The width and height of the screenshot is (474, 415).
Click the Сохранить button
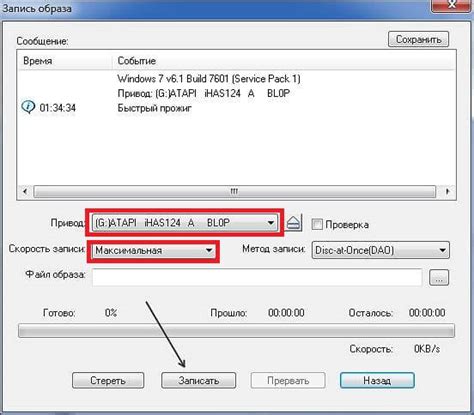tap(418, 39)
